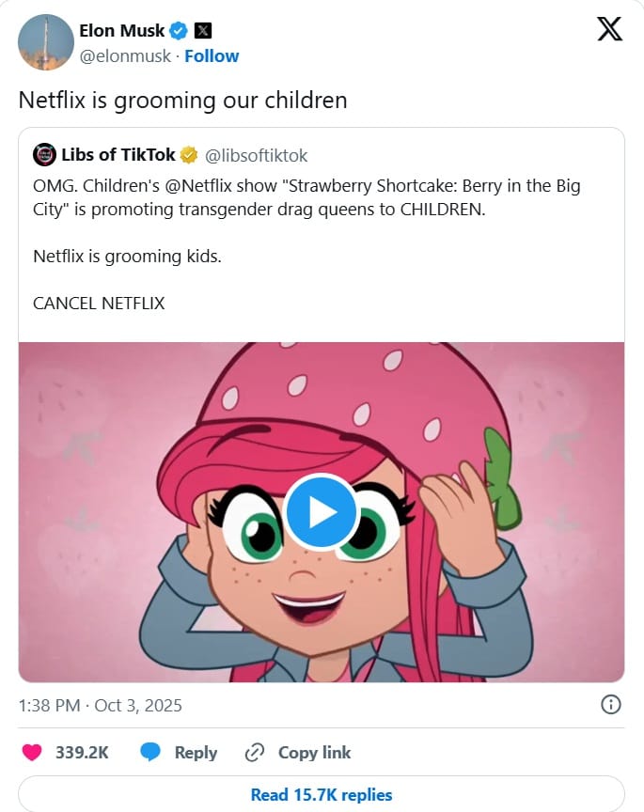The image size is (644, 812).
Task: Click the X affiliate badge beside Elon Musk
Action: 202,30
